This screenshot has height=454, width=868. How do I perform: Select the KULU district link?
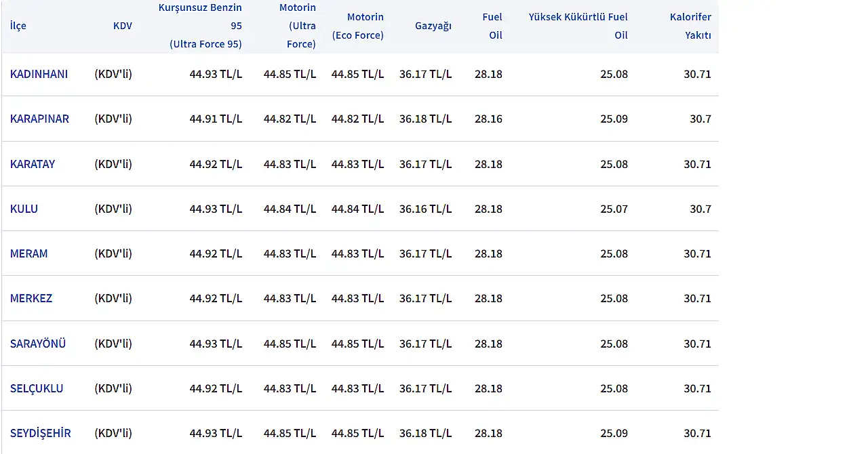pos(24,209)
